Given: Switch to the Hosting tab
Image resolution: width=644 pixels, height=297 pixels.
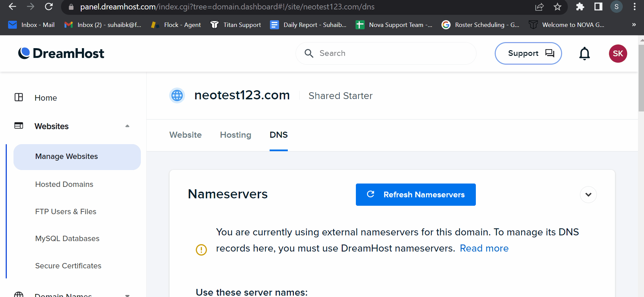Looking at the screenshot, I should click(x=236, y=135).
